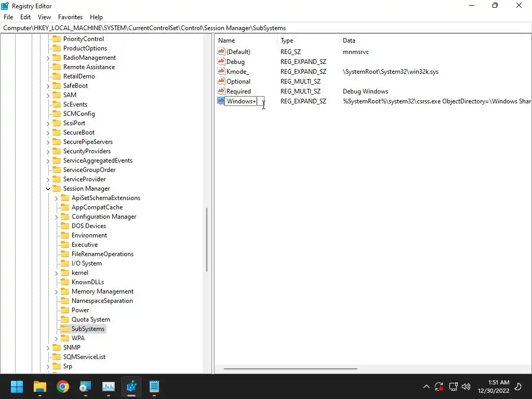Click the Required value string icon
The image size is (532, 399).
click(x=221, y=91)
